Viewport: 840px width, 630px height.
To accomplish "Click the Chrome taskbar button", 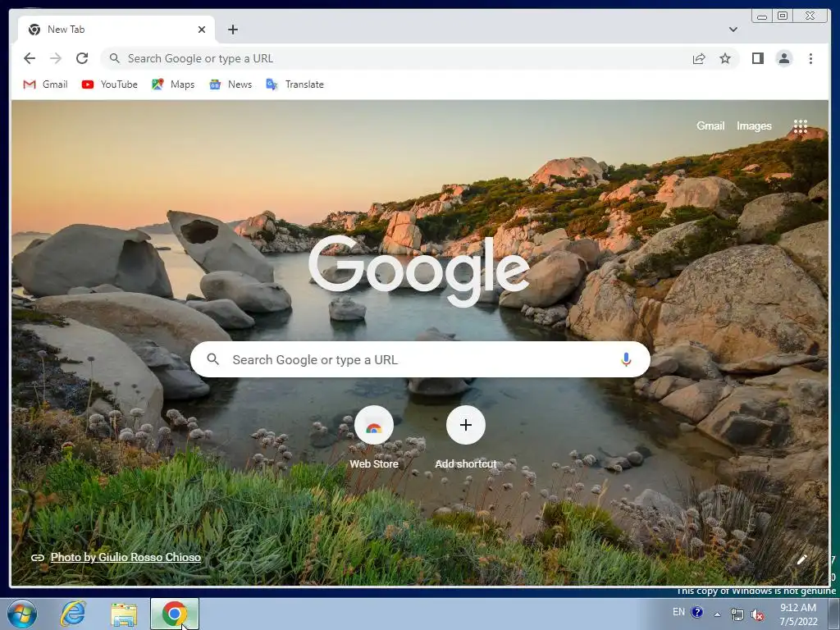I will [175, 614].
